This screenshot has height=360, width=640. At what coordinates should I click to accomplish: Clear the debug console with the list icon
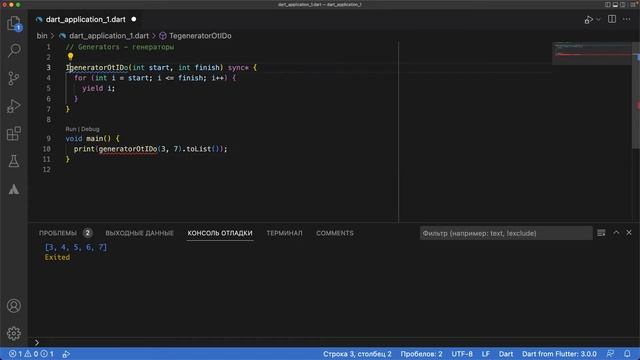tap(601, 233)
